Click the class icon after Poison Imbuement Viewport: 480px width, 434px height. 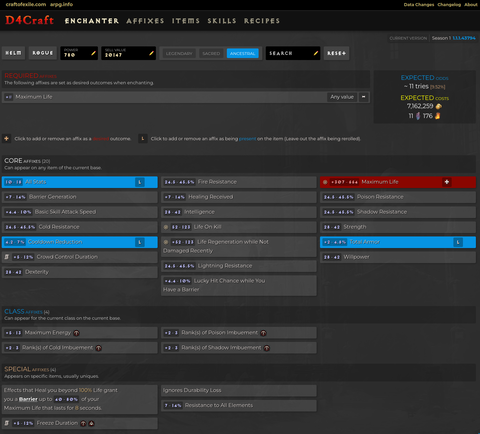pyautogui.click(x=263, y=333)
